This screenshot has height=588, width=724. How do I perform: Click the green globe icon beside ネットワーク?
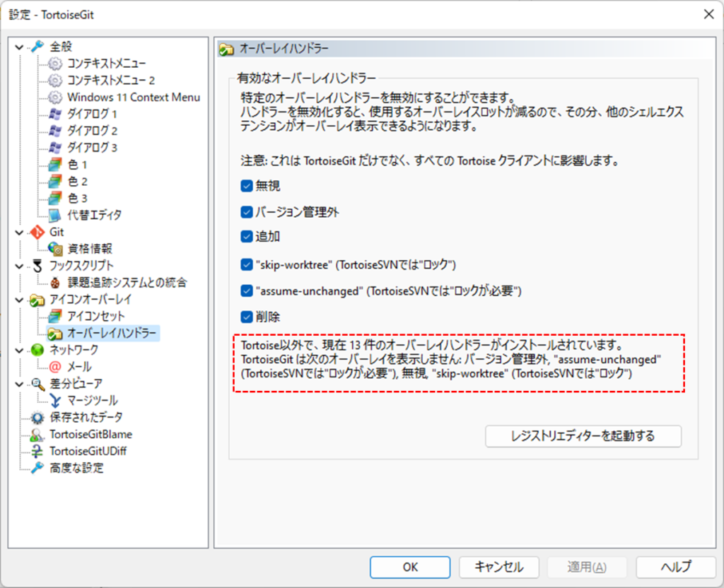click(37, 350)
